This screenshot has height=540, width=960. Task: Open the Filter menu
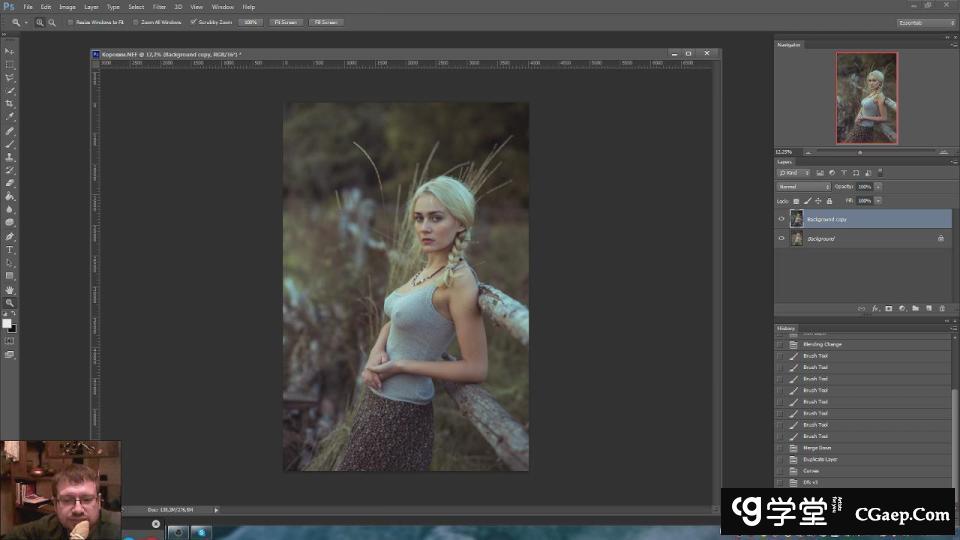pos(159,7)
